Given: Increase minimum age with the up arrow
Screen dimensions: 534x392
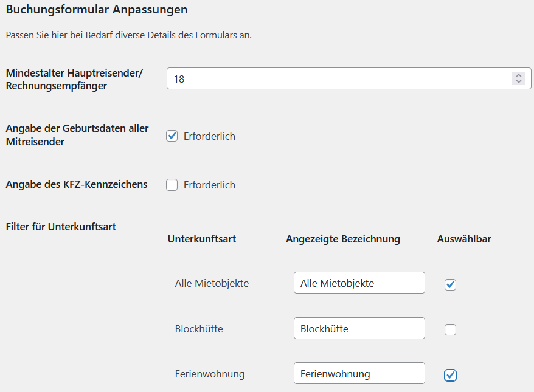Looking at the screenshot, I should [518, 75].
